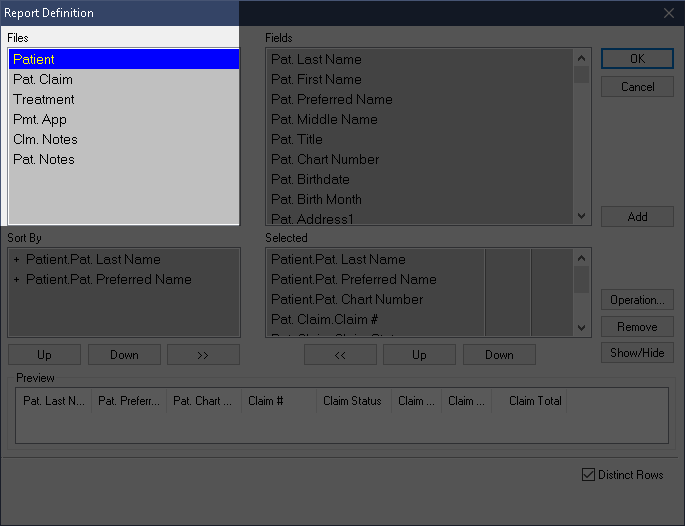Click the Add button
The width and height of the screenshot is (685, 526).
pos(637,217)
